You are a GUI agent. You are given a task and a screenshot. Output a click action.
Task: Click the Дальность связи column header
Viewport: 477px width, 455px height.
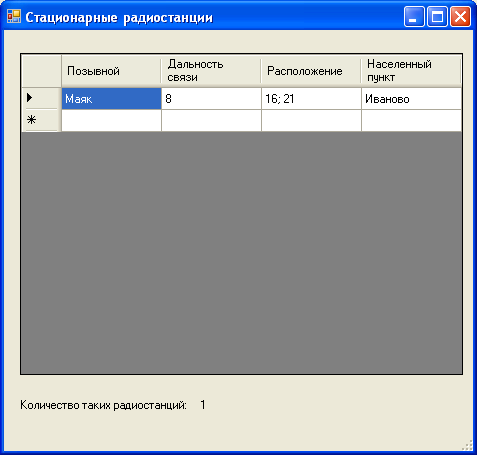pyautogui.click(x=211, y=71)
